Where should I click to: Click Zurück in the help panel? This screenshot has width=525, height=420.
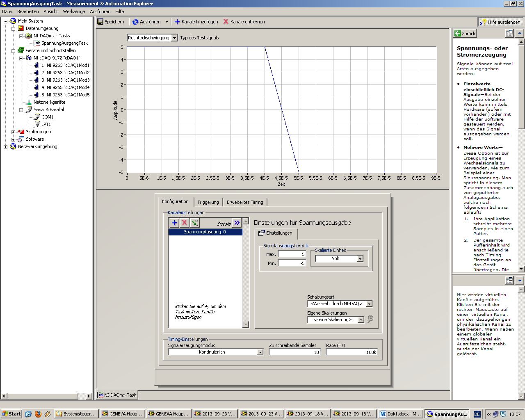[x=465, y=34]
